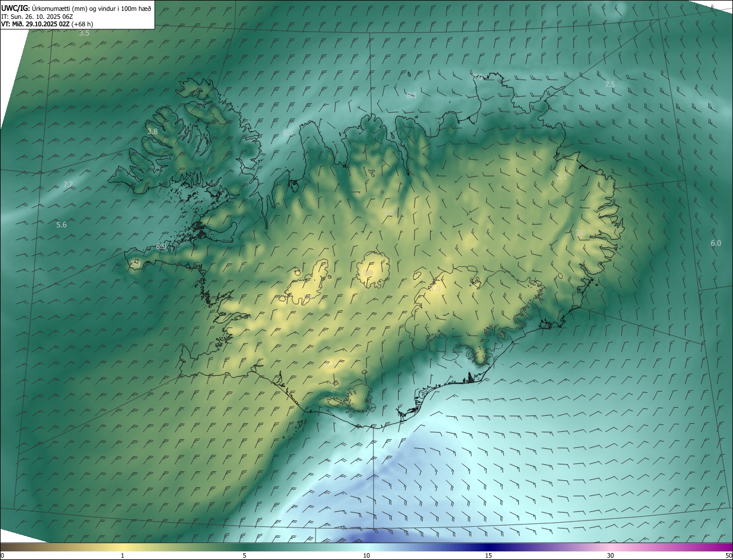Click the 5.6 value label on the map
This screenshot has height=560, width=733.
(61, 225)
